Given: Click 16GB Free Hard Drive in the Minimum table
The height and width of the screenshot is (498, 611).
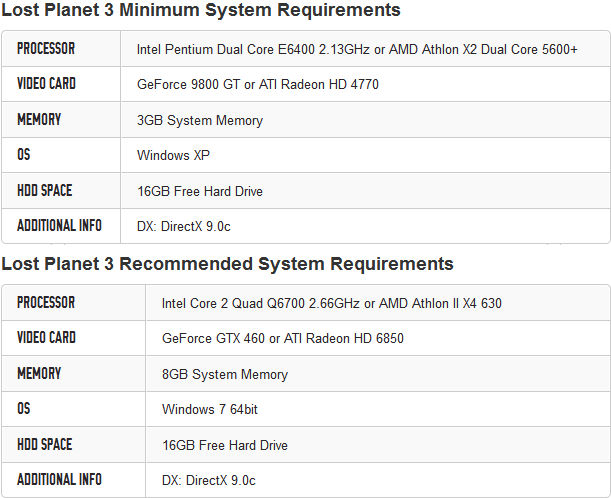Looking at the screenshot, I should [x=200, y=191].
